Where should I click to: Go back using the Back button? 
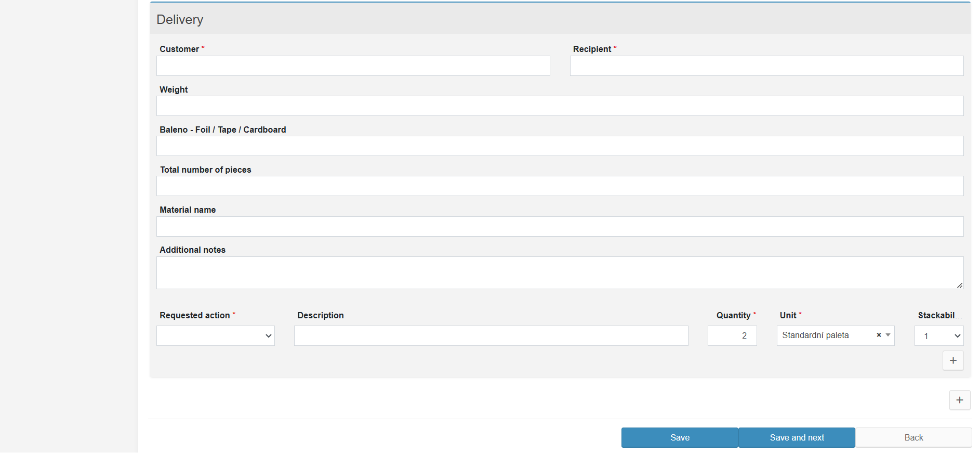pyautogui.click(x=913, y=437)
